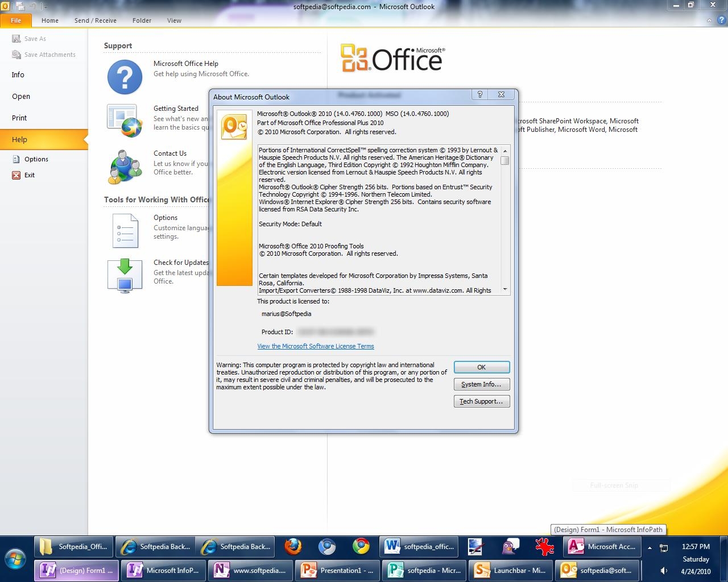Go to the View ribbon tab
Viewport: 728px width, 582px height.
[x=174, y=20]
